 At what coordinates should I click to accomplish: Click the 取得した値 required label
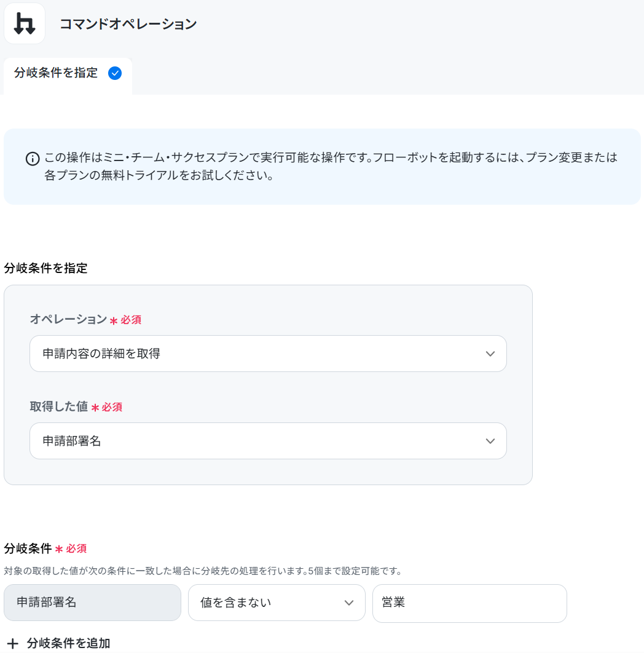click(76, 406)
